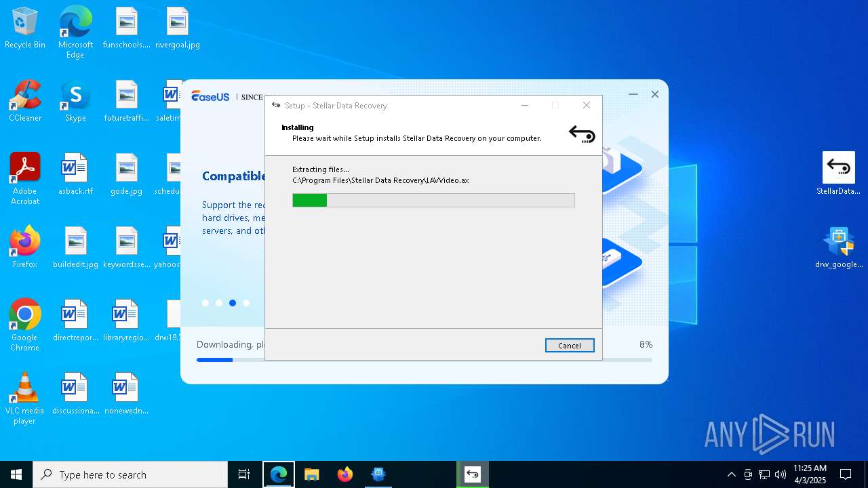Open Task View from taskbar
Viewport: 868px width, 488px height.
(x=244, y=474)
